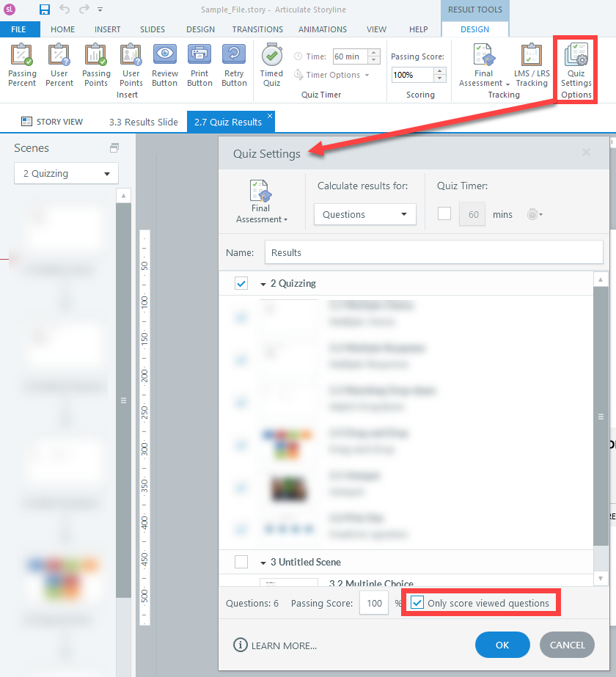Open the SLIDES ribbon tab
Image resolution: width=616 pixels, height=677 pixels.
point(153,29)
